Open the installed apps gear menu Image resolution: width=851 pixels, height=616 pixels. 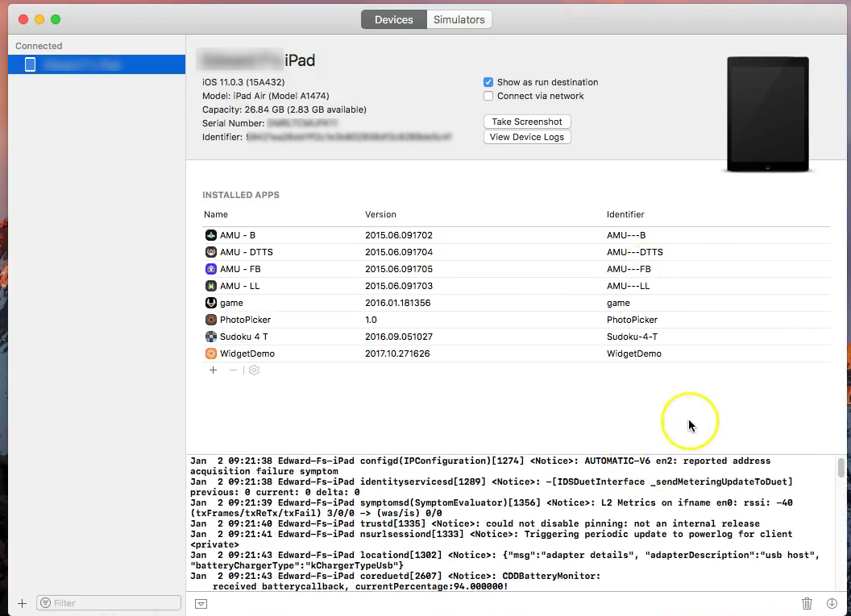click(254, 370)
